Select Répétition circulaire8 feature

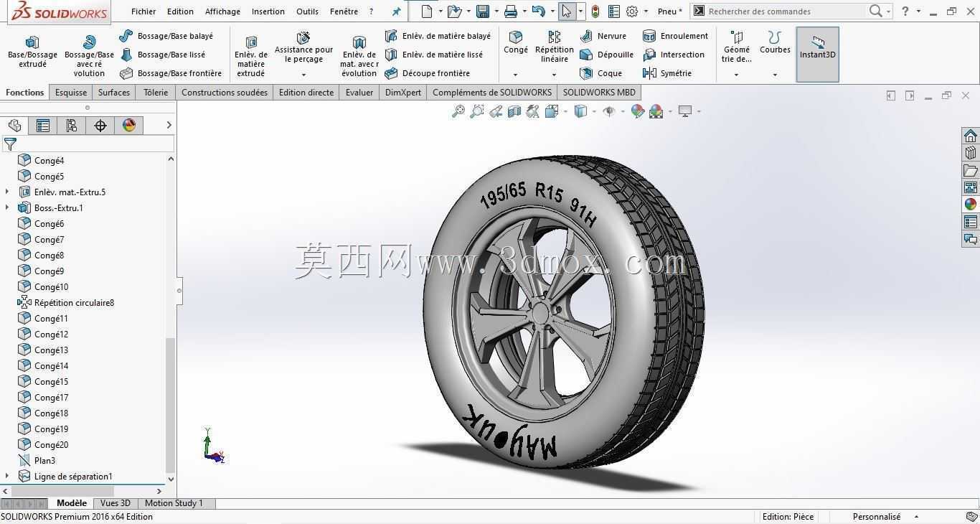tap(66, 302)
